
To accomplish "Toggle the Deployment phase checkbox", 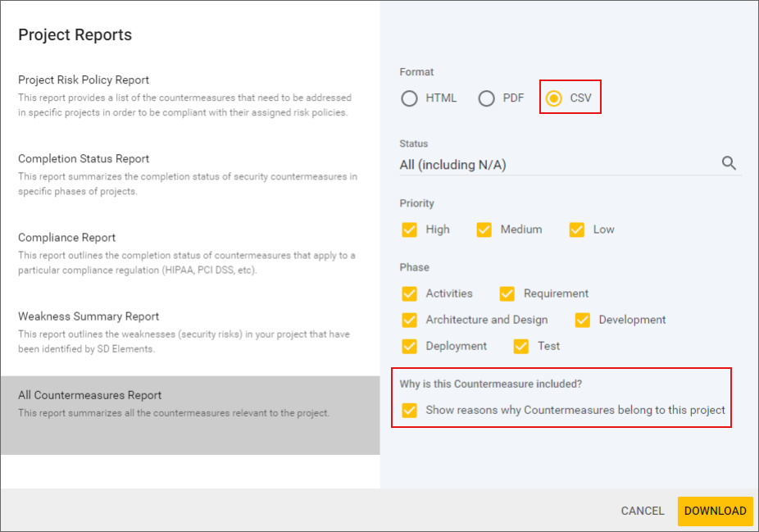I will coord(410,346).
